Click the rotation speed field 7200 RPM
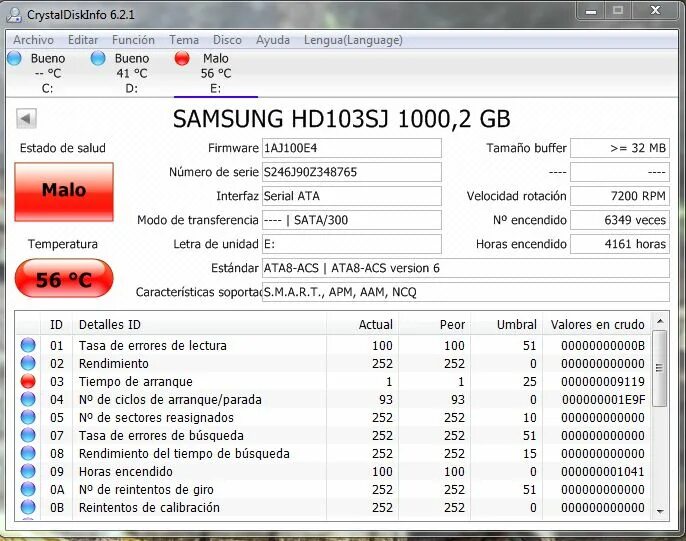Viewport: 686px width, 541px height. (x=620, y=196)
